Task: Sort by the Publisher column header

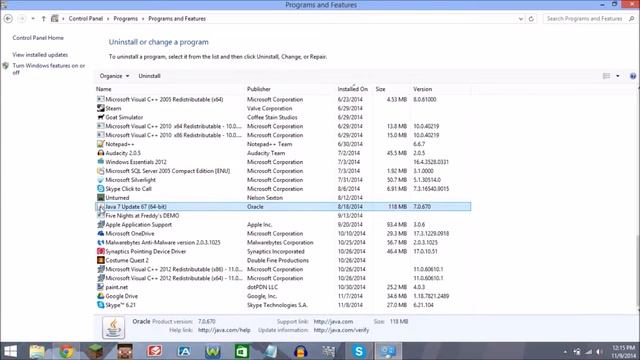Action: (x=259, y=89)
